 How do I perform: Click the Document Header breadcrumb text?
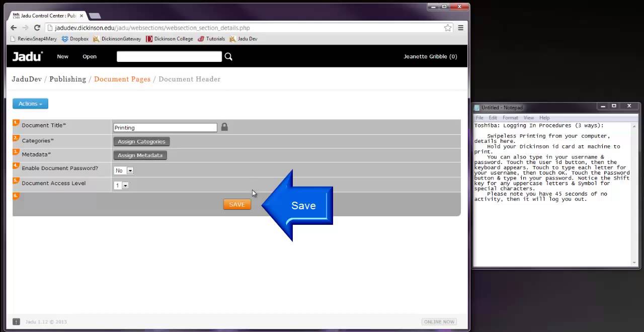pos(190,79)
